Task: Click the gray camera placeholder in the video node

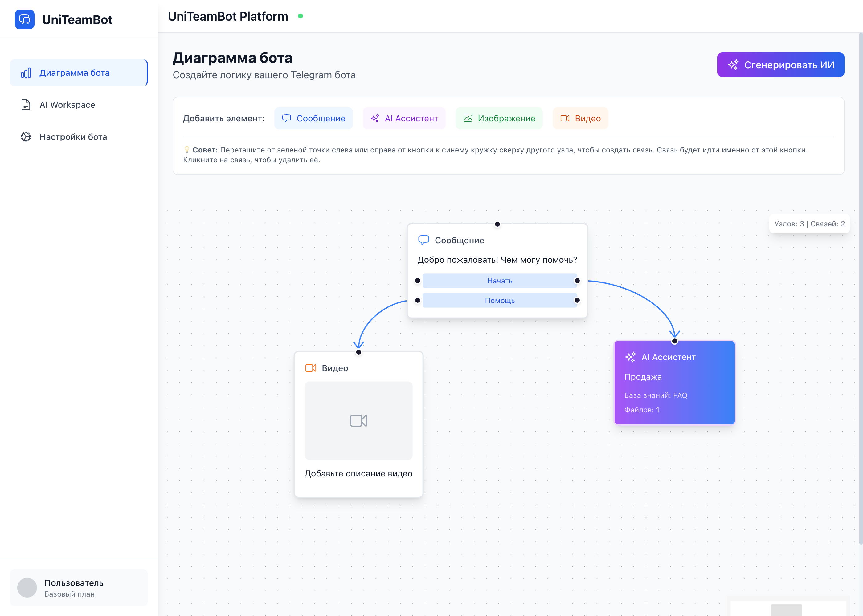Action: coord(358,421)
